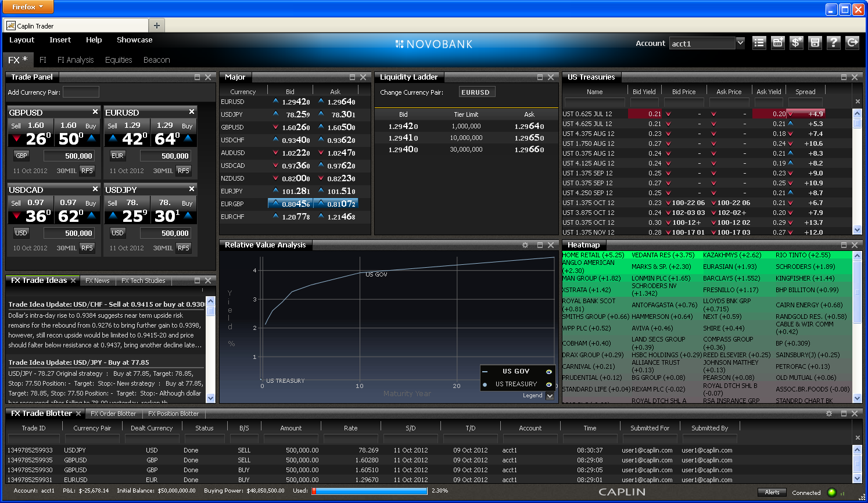Clear US Treasuries column filters with X
Image resolution: width=868 pixels, height=503 pixels.
point(858,102)
